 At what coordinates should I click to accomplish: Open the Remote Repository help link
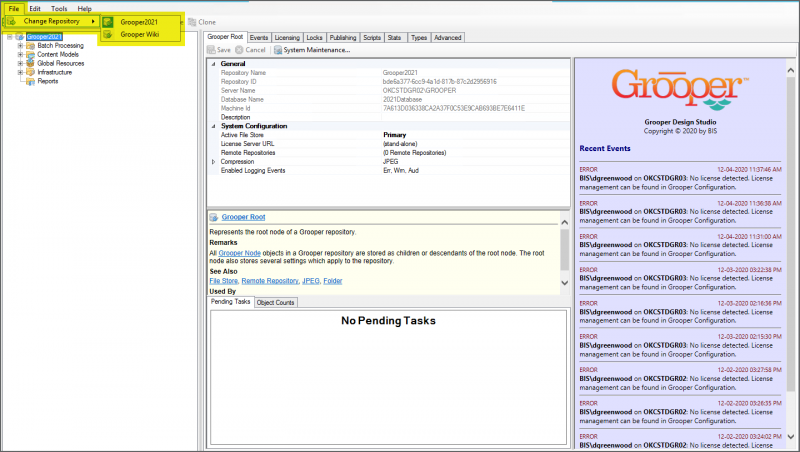click(270, 281)
